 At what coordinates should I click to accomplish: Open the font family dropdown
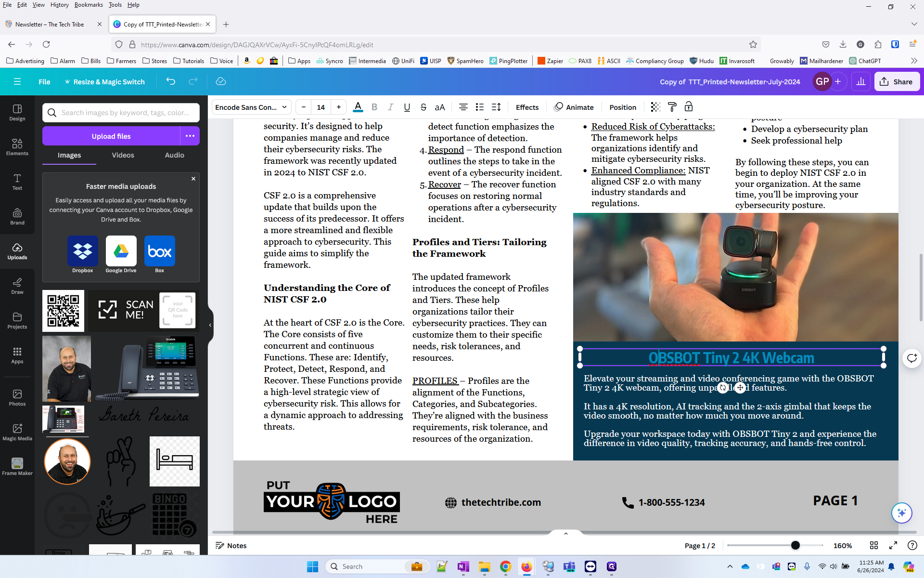click(x=251, y=107)
